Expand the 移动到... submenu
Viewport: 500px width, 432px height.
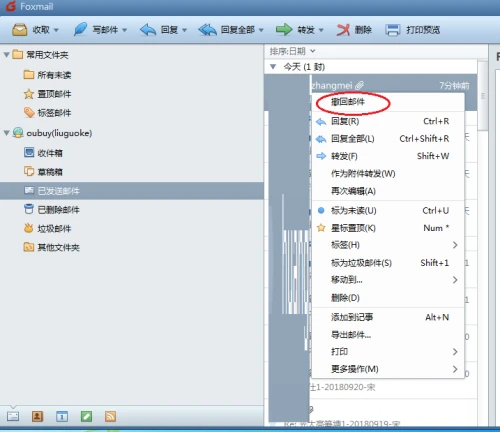tap(388, 280)
